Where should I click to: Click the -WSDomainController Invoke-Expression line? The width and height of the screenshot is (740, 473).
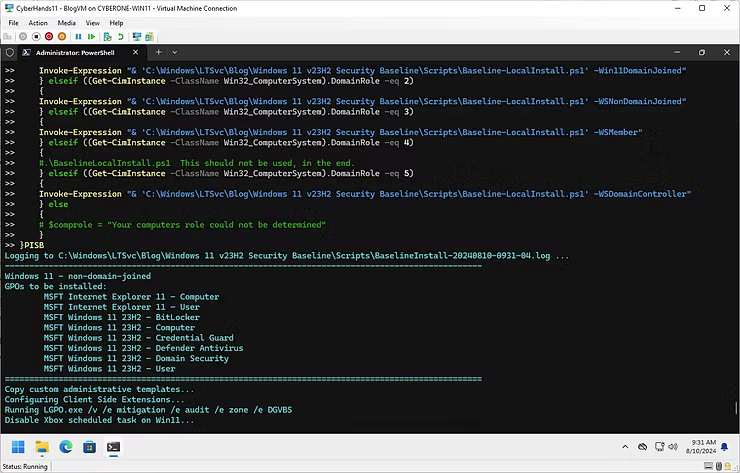click(x=365, y=194)
